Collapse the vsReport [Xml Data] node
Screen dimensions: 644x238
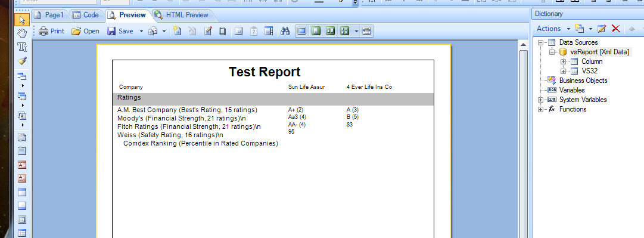(552, 52)
